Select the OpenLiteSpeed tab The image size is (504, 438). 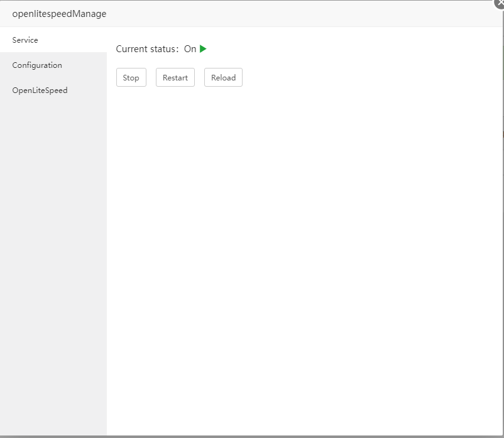click(x=53, y=90)
